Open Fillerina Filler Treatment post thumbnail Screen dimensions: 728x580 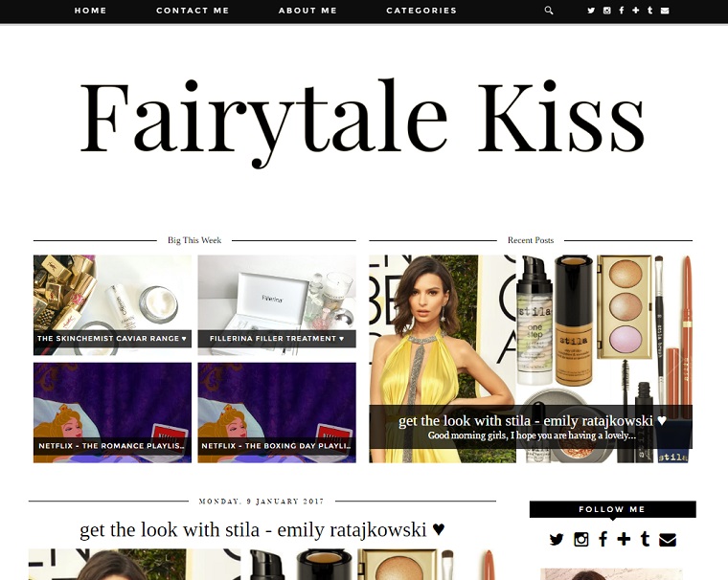pyautogui.click(x=277, y=305)
